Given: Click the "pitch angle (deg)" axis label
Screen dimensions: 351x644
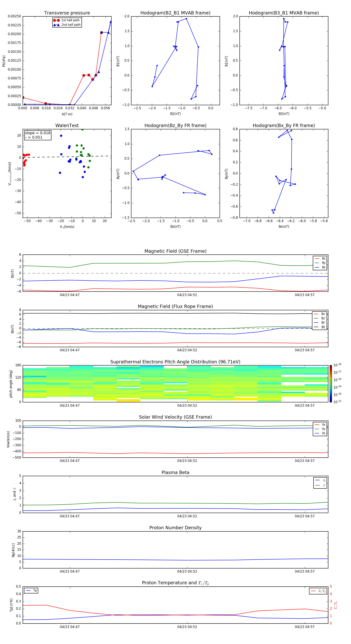Looking at the screenshot, I should tap(11, 384).
